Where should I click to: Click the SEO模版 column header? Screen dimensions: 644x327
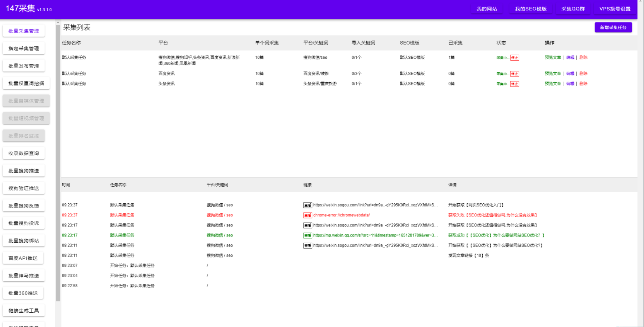[x=410, y=43]
